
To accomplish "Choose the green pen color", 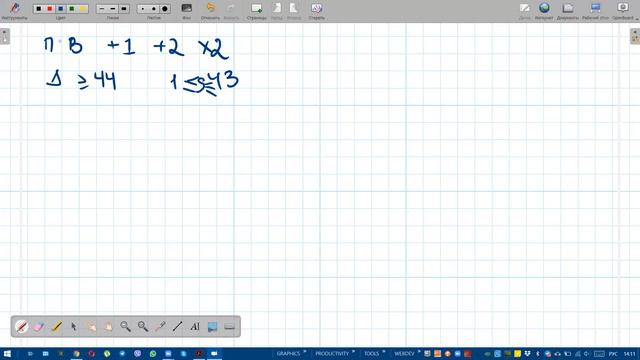I will point(72,9).
